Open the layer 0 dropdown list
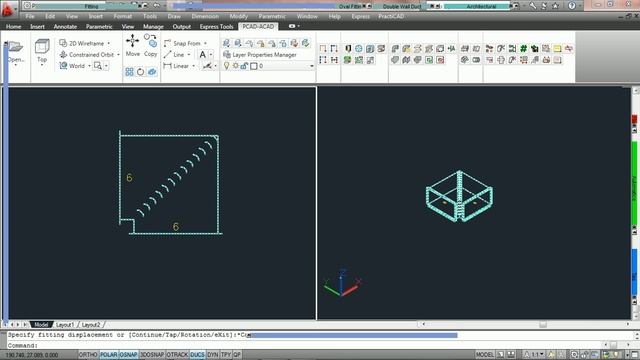640x360 pixels. (x=311, y=66)
